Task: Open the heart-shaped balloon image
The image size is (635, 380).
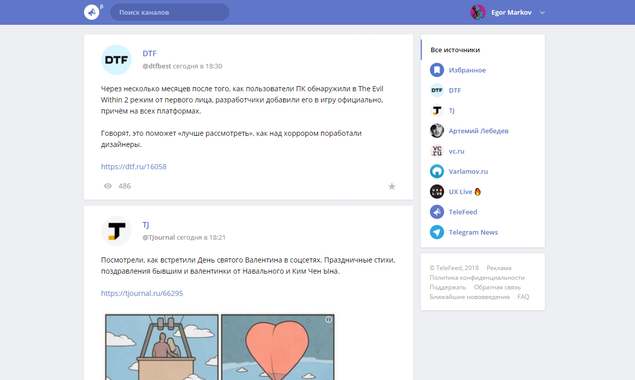Action: point(278,347)
